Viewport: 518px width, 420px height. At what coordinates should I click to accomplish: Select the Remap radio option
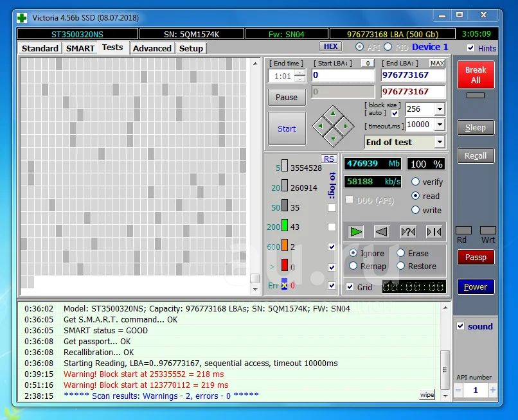(x=353, y=266)
